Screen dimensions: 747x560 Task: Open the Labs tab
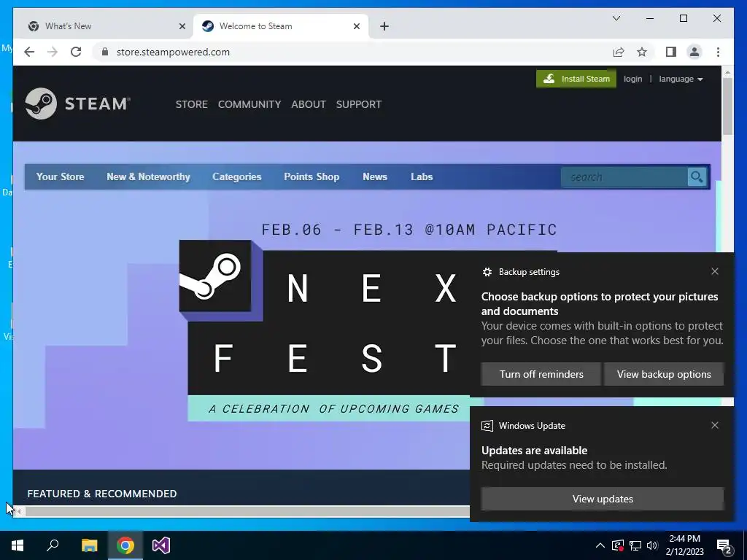[x=422, y=176]
